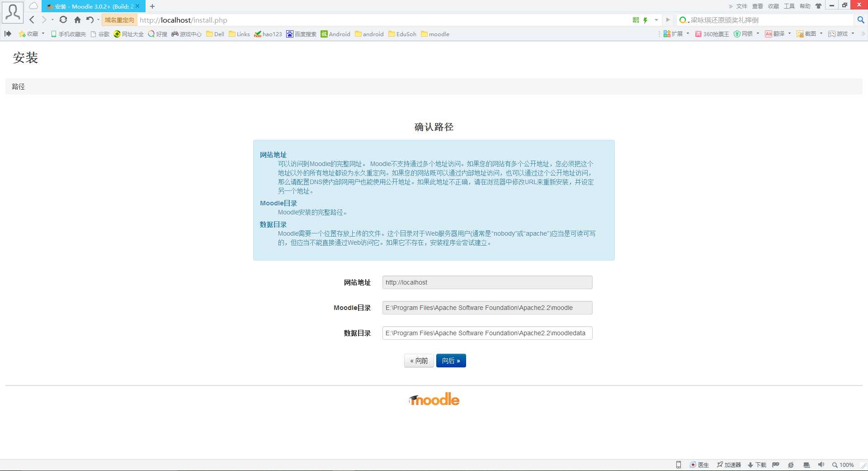This screenshot has width=868, height=471.
Task: Go back with the back arrow
Action: [32, 20]
